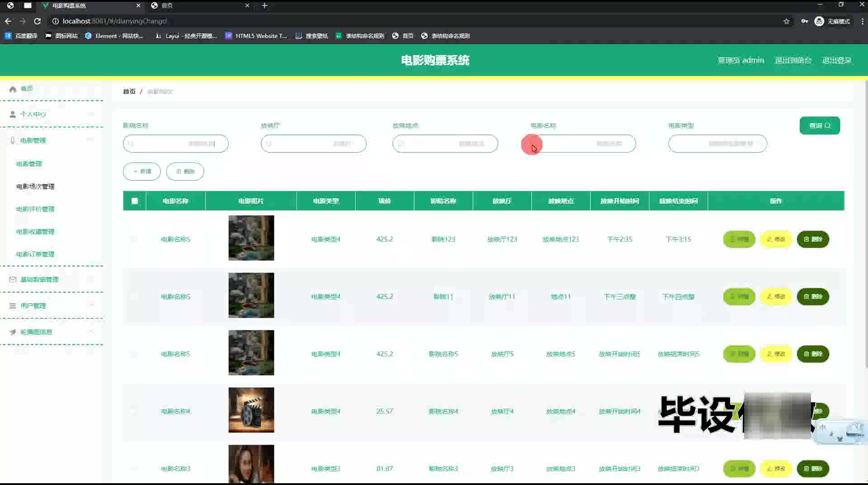Click the person icon beside 个人中心

(x=13, y=114)
